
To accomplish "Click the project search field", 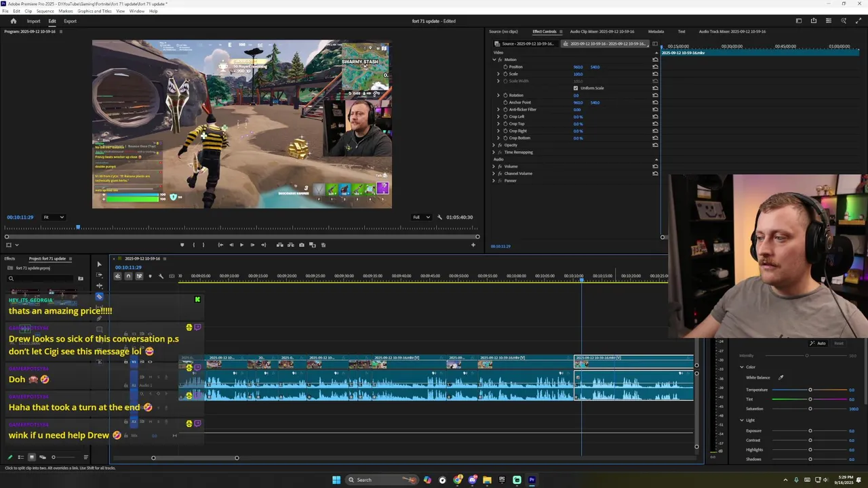I will [41, 279].
